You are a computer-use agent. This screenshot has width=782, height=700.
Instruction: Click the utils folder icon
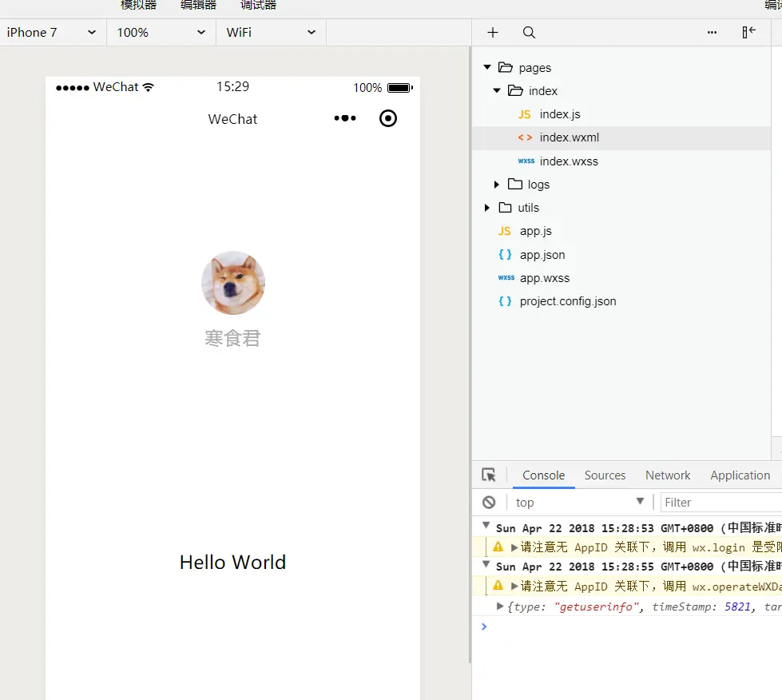[x=505, y=208]
